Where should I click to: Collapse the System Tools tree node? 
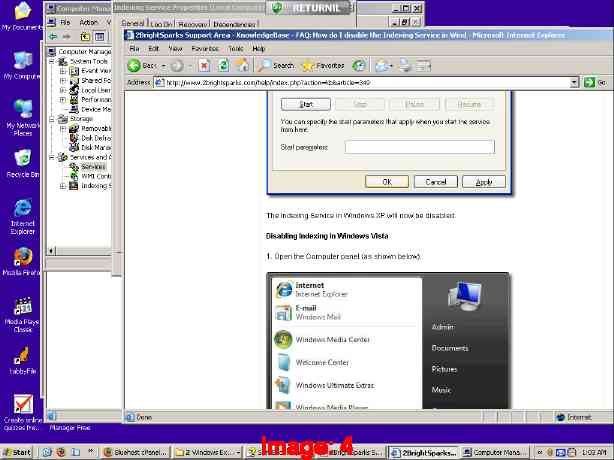pyautogui.click(x=52, y=61)
